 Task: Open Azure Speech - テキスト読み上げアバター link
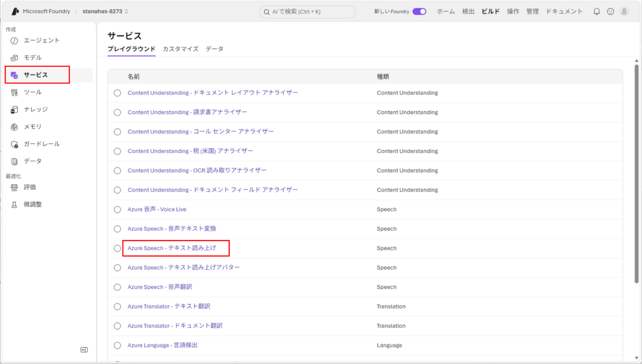[x=184, y=267]
